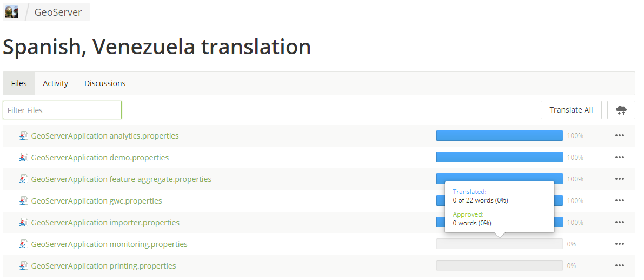
Task: Open the more-options menu for analytics.properties
Action: point(619,136)
